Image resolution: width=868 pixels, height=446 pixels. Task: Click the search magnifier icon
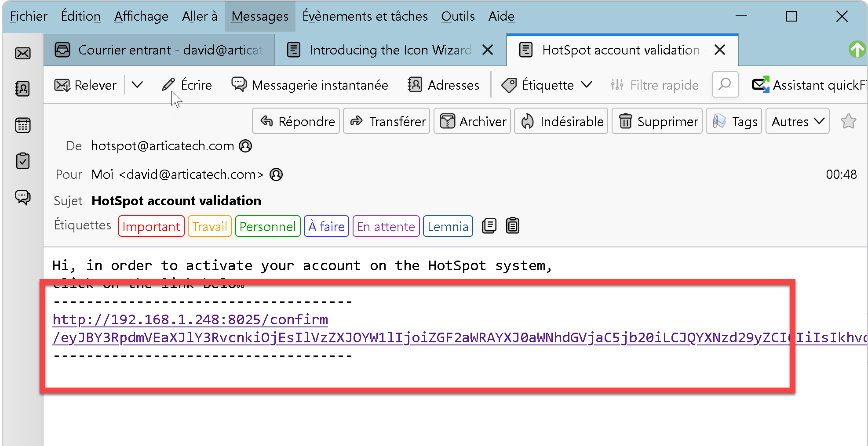725,84
